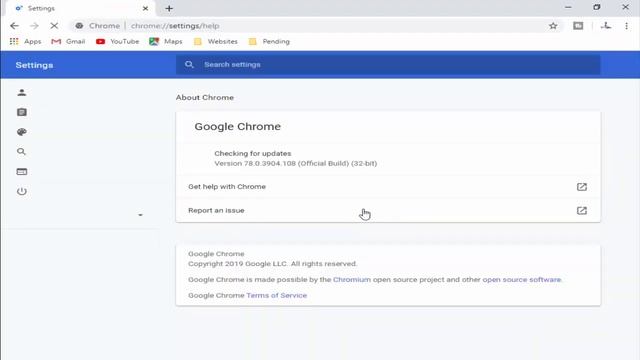Go forward using the forward arrow
This screenshot has height=360, width=640.
click(x=34, y=26)
